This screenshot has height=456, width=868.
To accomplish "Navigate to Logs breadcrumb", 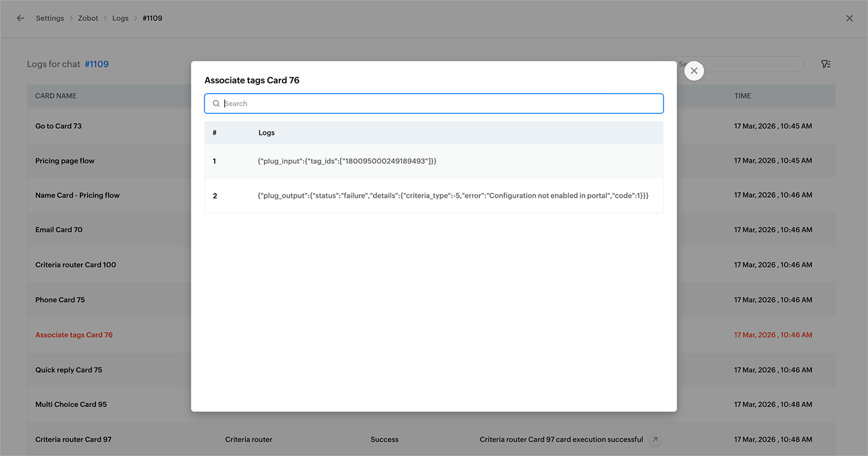I will click(121, 19).
